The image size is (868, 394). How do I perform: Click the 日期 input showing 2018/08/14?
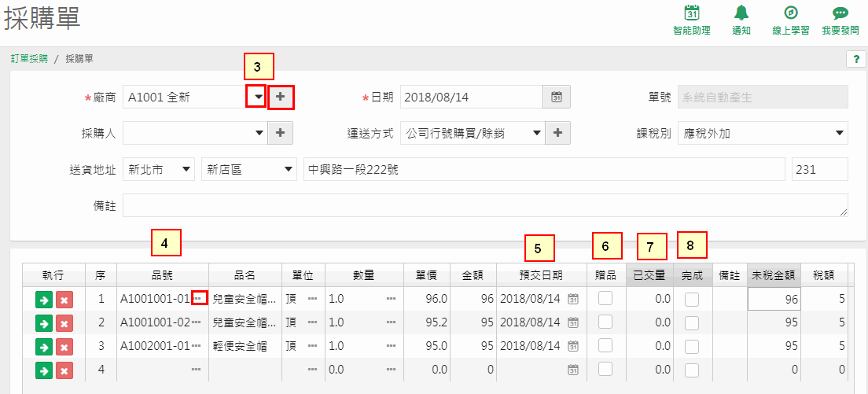(471, 97)
